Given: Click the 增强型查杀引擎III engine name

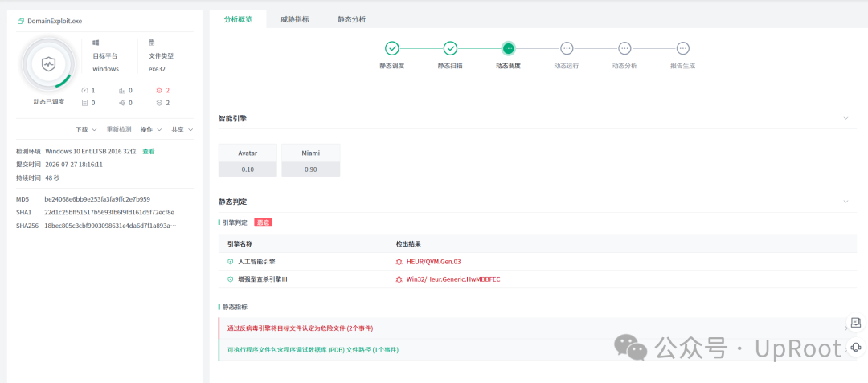Looking at the screenshot, I should [x=262, y=279].
